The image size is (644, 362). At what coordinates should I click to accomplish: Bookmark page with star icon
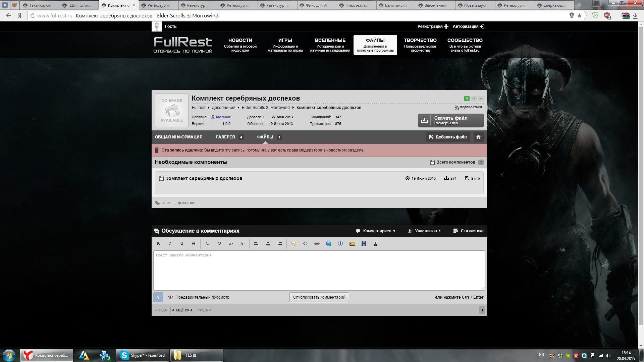click(x=579, y=15)
